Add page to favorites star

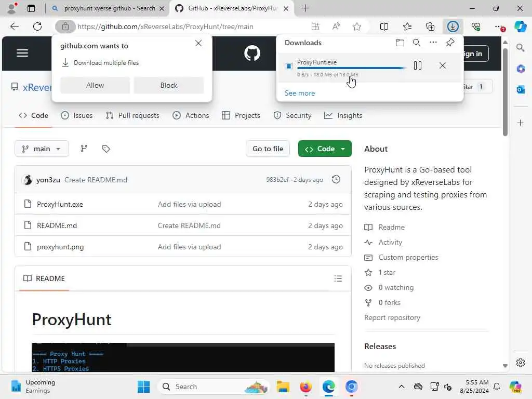[356, 26]
